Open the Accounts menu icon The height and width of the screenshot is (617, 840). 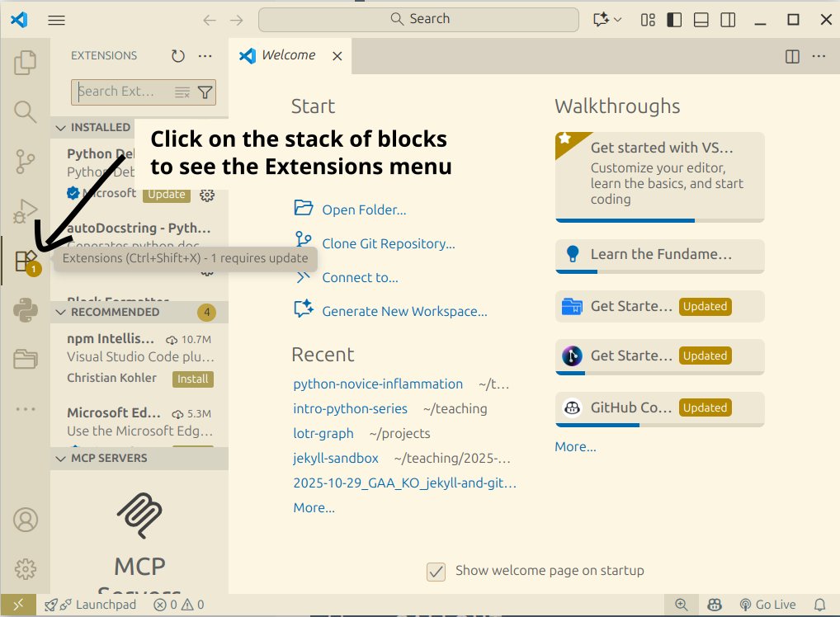26,520
